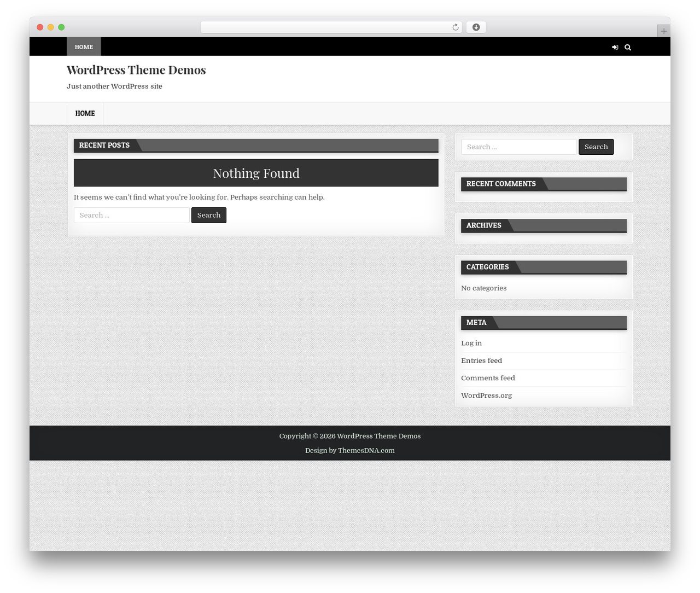Click the 'It seems we can't find' message
Image resolution: width=700 pixels, height=593 pixels.
tap(199, 197)
